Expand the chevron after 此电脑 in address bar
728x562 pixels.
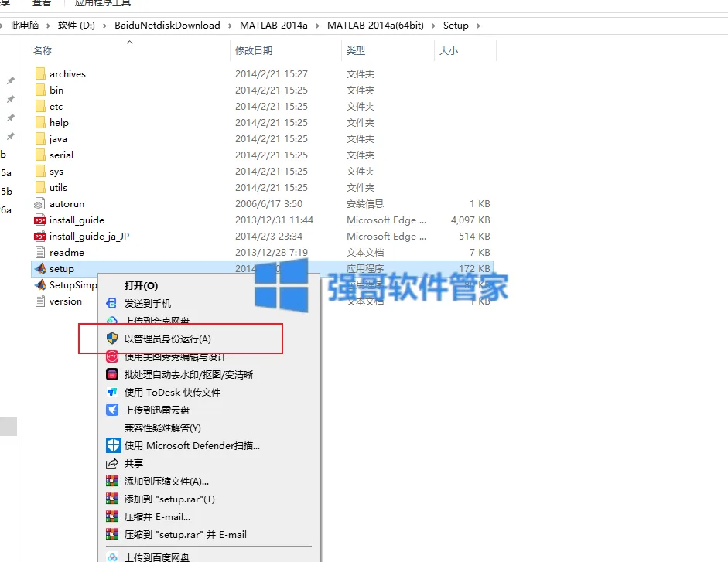[x=48, y=26]
